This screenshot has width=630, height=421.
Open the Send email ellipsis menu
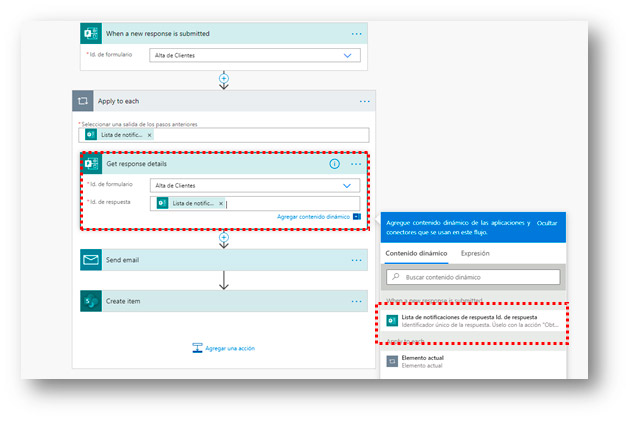356,260
